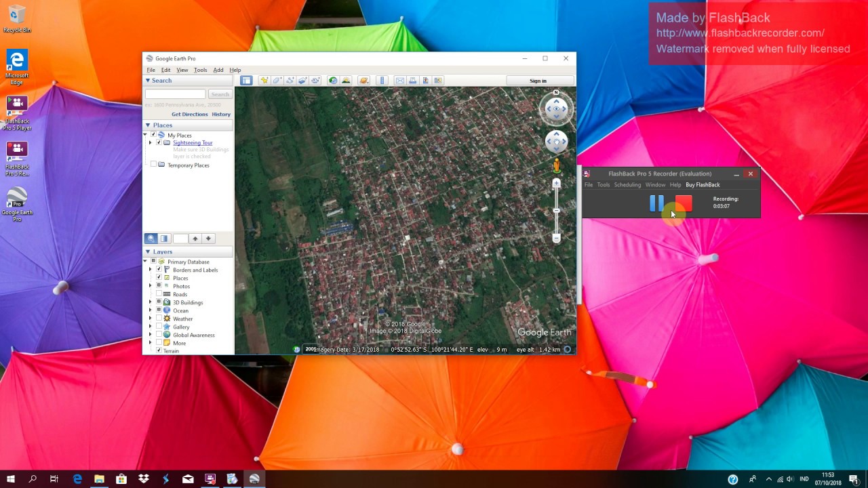Click the Look joystick compass ring
The image size is (868, 488).
coord(556,109)
